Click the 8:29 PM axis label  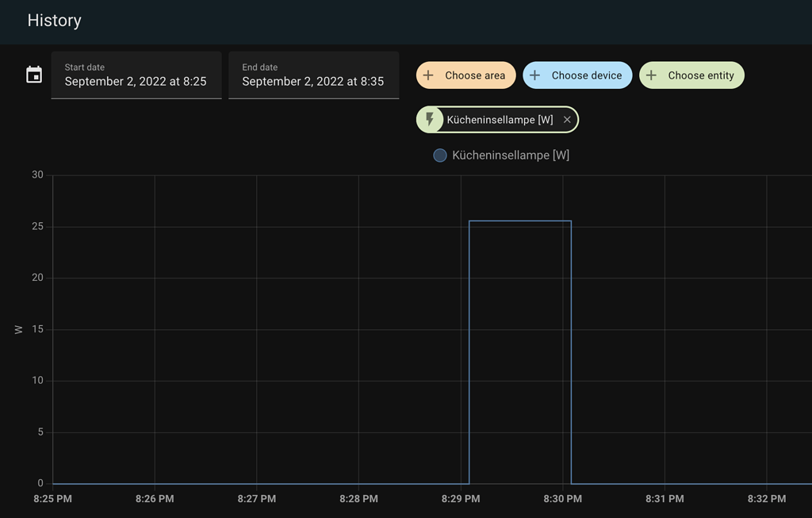461,499
